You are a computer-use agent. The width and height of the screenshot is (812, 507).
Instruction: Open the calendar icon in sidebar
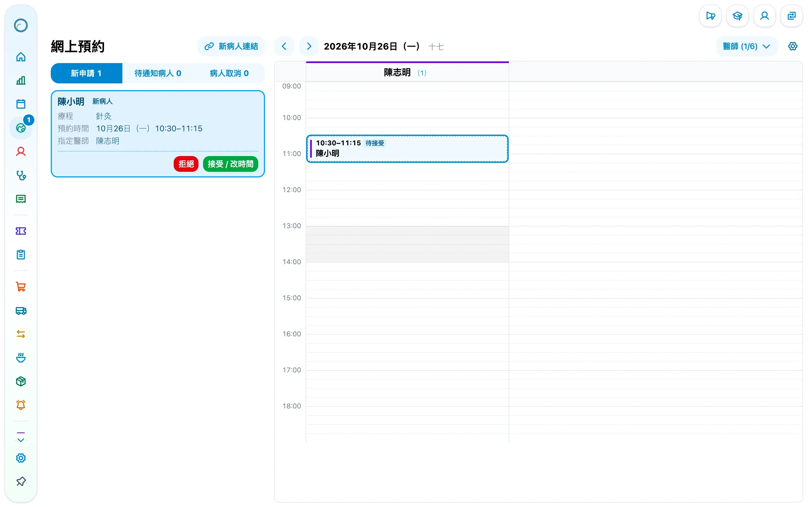pyautogui.click(x=21, y=104)
